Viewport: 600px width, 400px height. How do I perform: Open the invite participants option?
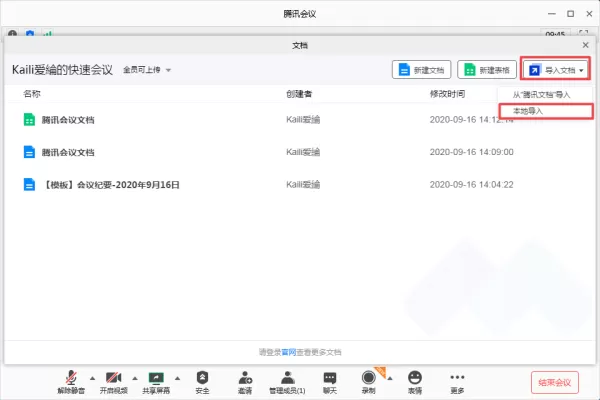pyautogui.click(x=245, y=382)
